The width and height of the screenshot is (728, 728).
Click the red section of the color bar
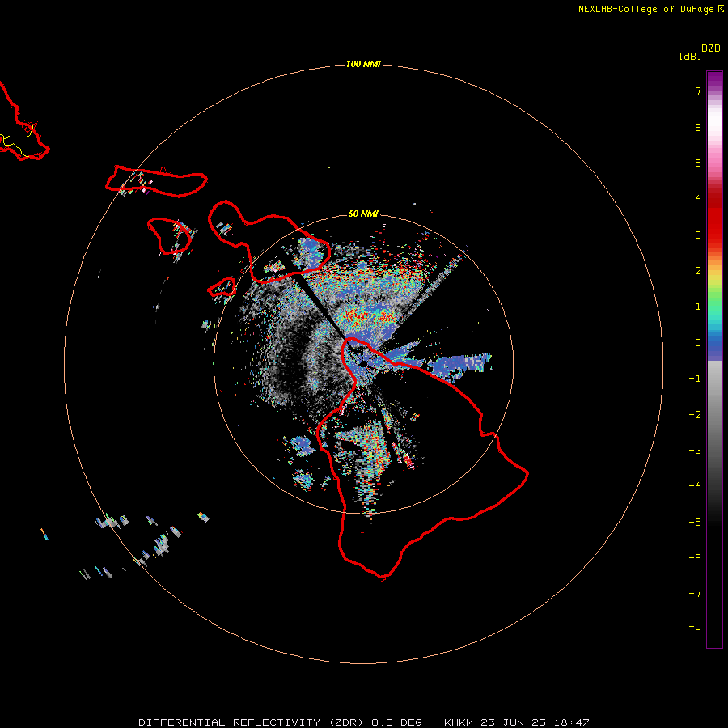click(x=714, y=218)
